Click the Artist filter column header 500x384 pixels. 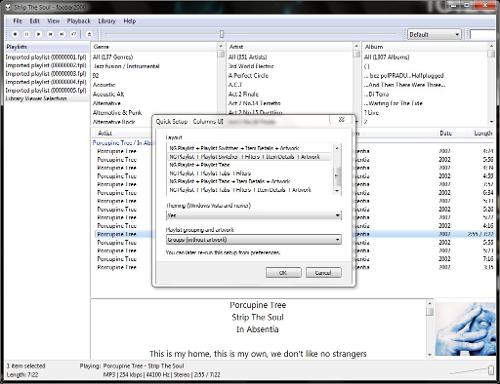[289, 47]
